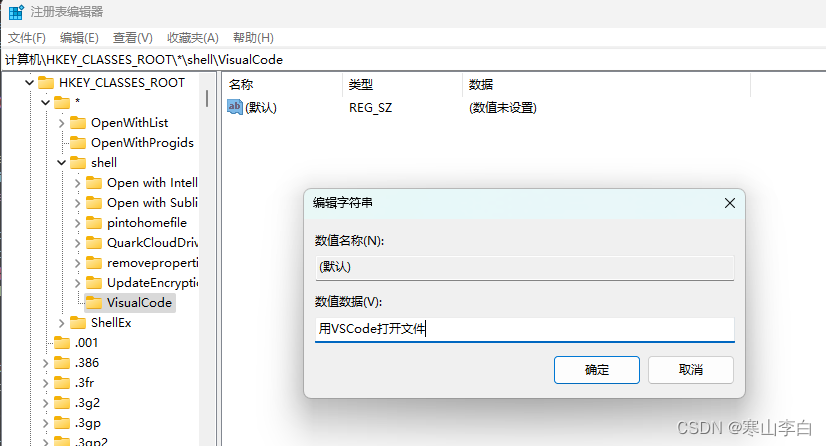Click the REG_SZ type cell
The height and width of the screenshot is (446, 826).
[x=370, y=107]
